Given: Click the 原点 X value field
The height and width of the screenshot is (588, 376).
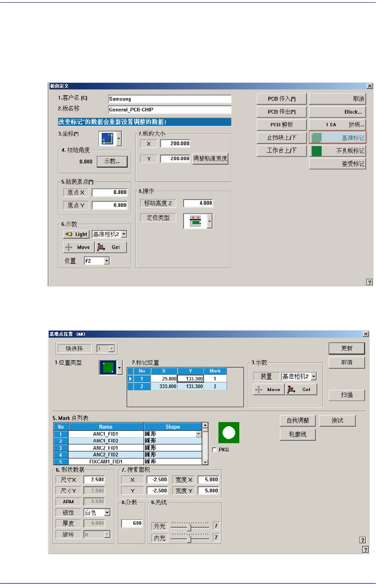Looking at the screenshot, I should coord(110,192).
